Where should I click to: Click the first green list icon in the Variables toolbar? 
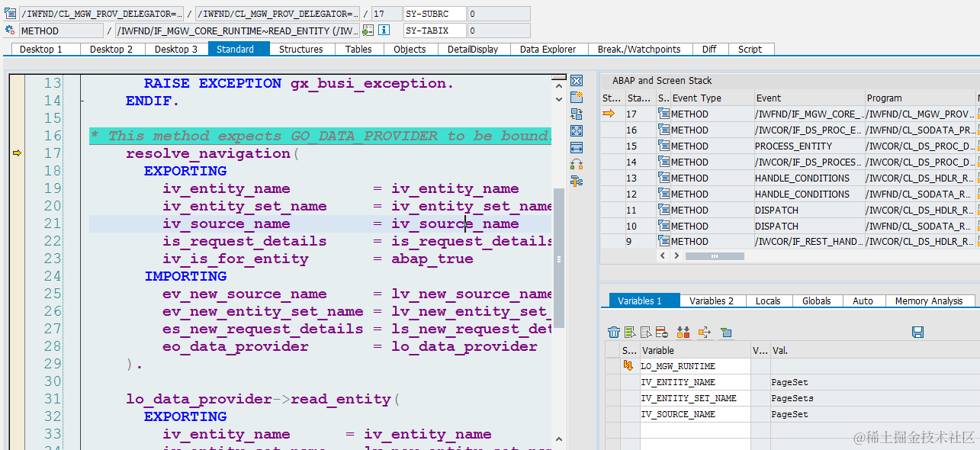tap(630, 332)
